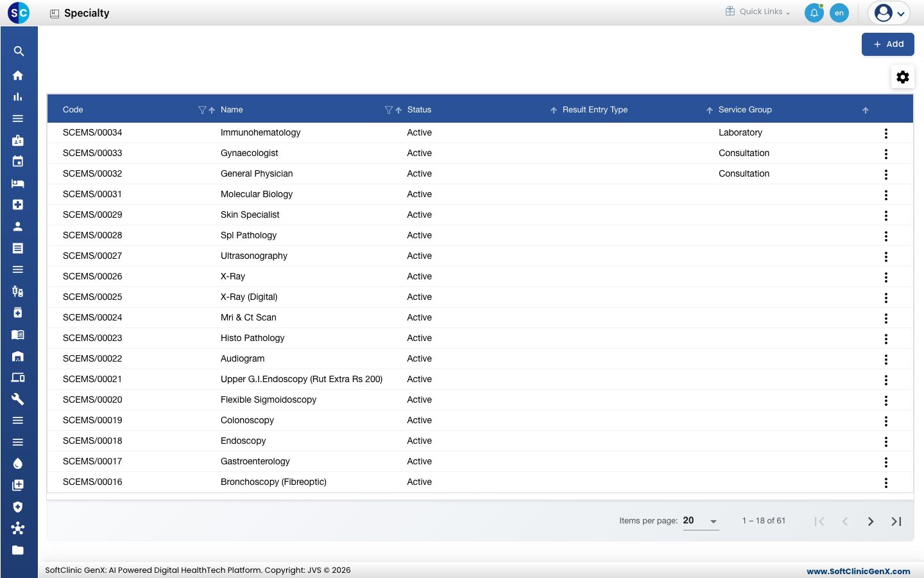Open the notifications bell

814,13
